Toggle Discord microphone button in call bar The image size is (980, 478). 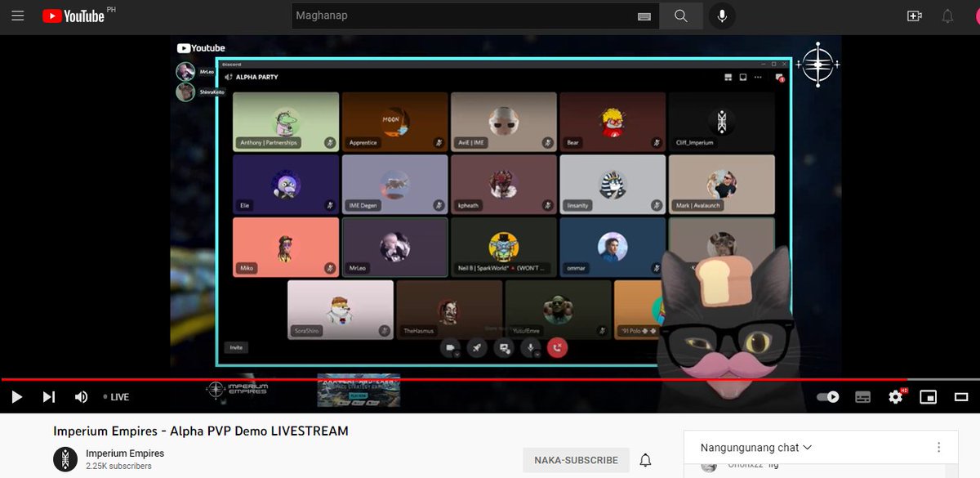tap(531, 348)
